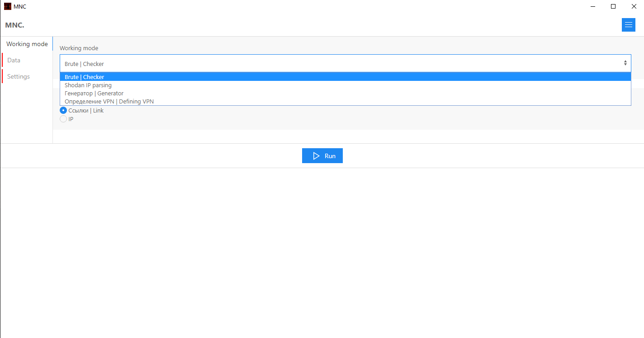Click the play triangle on the Run button
This screenshot has height=338, width=644.
coord(316,156)
